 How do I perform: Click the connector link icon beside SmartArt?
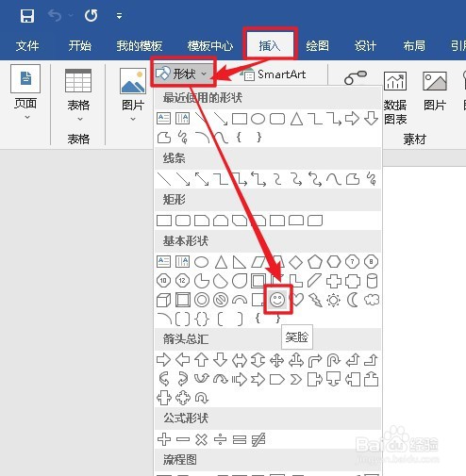(x=356, y=77)
